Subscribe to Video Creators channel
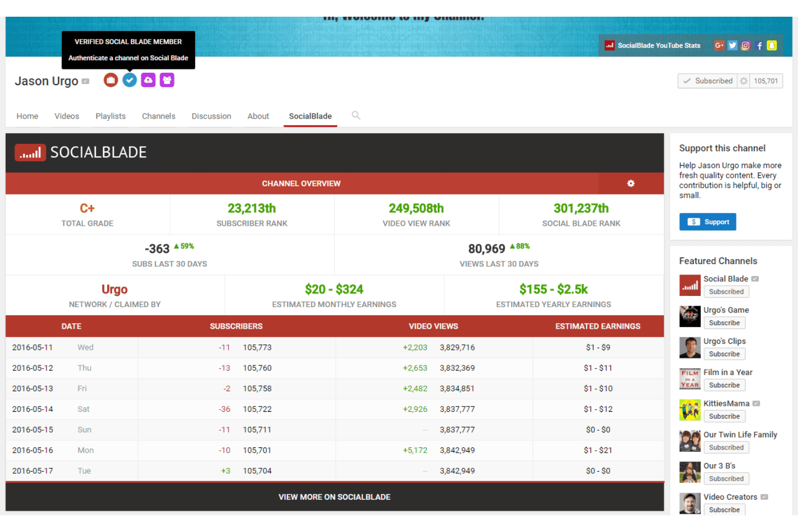Viewport: 798px width, 532px height. click(x=724, y=510)
